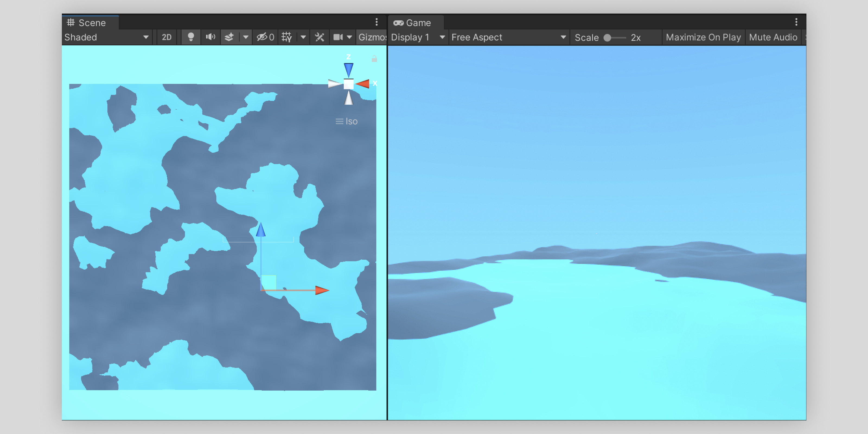Click the scene camera icon

pyautogui.click(x=338, y=37)
